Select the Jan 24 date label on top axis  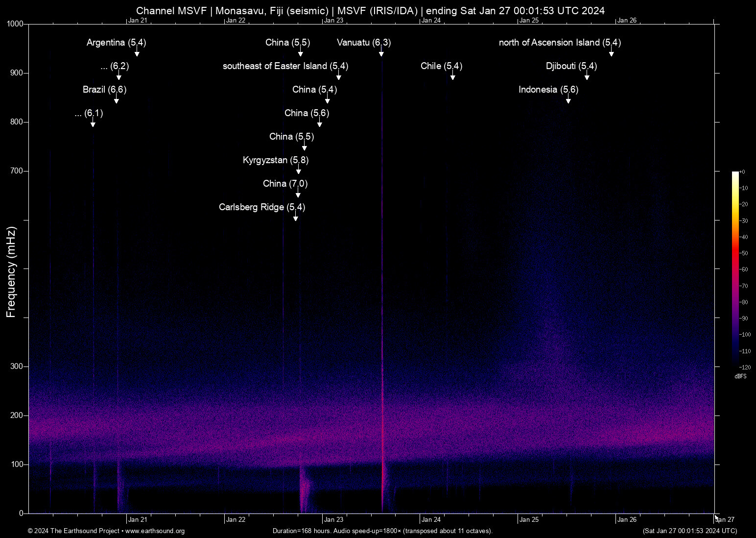tap(431, 20)
